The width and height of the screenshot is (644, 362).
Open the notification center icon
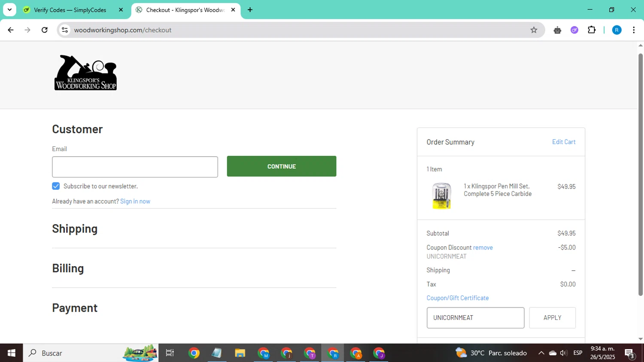630,353
